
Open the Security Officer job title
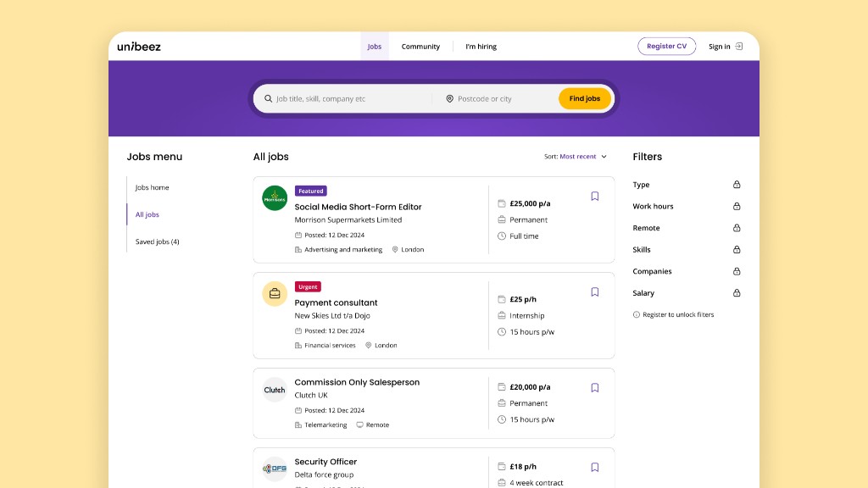325,462
